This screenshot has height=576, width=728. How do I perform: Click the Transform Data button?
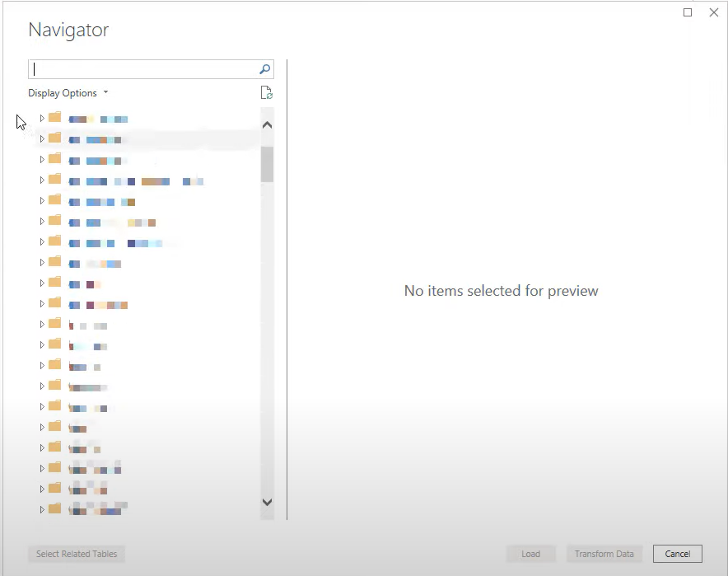point(604,554)
